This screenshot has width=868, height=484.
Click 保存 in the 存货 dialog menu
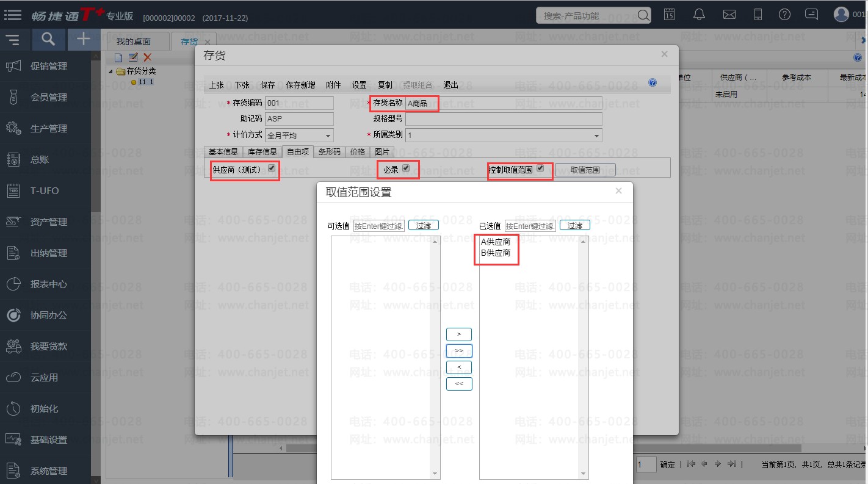click(268, 85)
